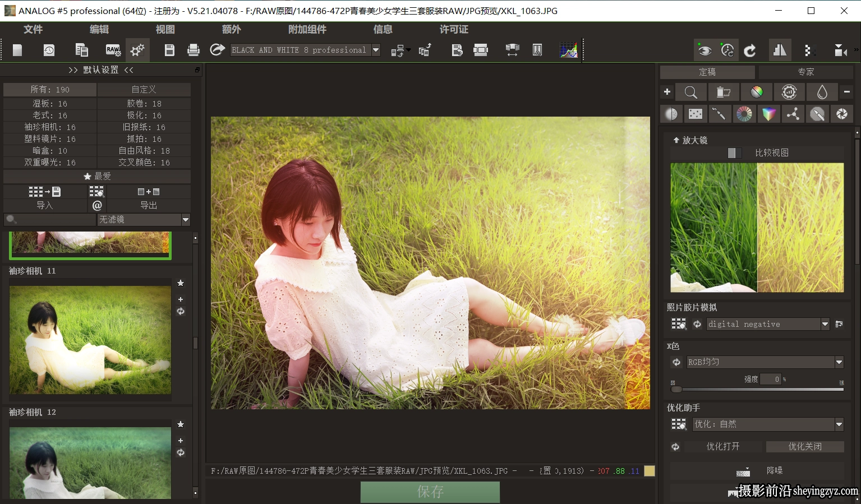Screen dimensions: 861x504
Task: Click the camera-with-arrow icon at far top right
Action: tap(840, 50)
